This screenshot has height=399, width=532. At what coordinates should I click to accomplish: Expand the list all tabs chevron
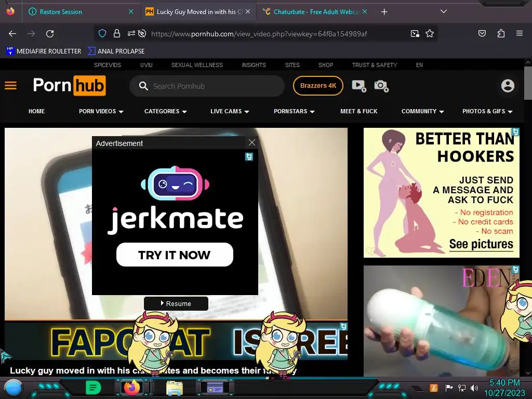[443, 11]
